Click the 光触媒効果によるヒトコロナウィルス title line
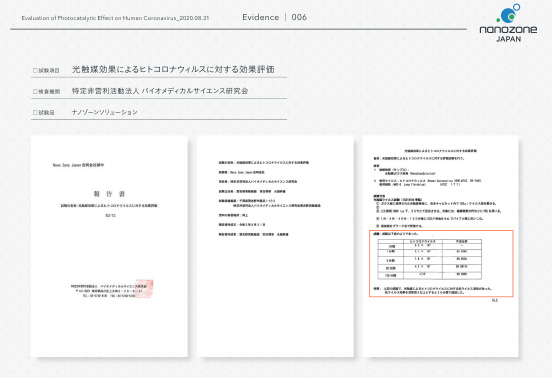The height and width of the screenshot is (378, 552). (x=173, y=69)
